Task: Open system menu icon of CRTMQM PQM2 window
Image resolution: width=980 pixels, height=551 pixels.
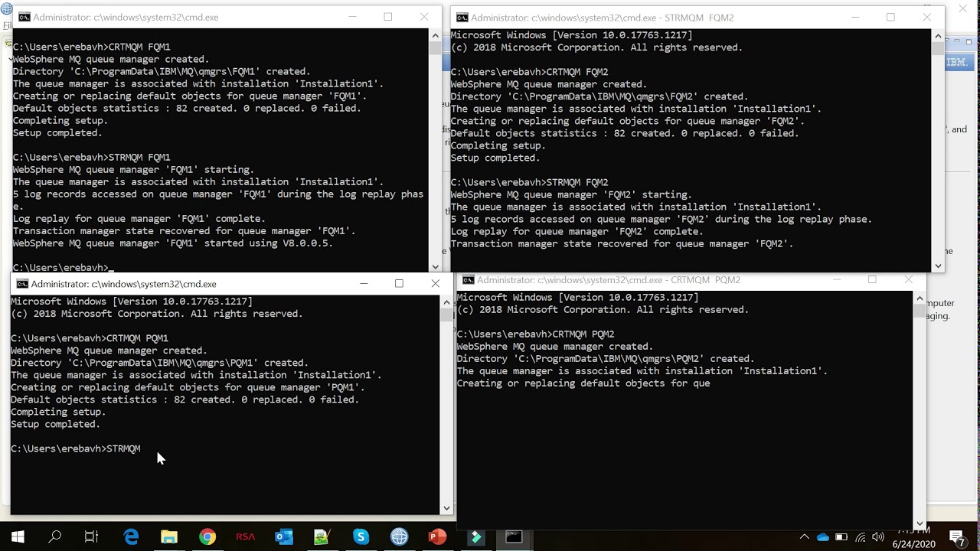Action: tap(468, 280)
